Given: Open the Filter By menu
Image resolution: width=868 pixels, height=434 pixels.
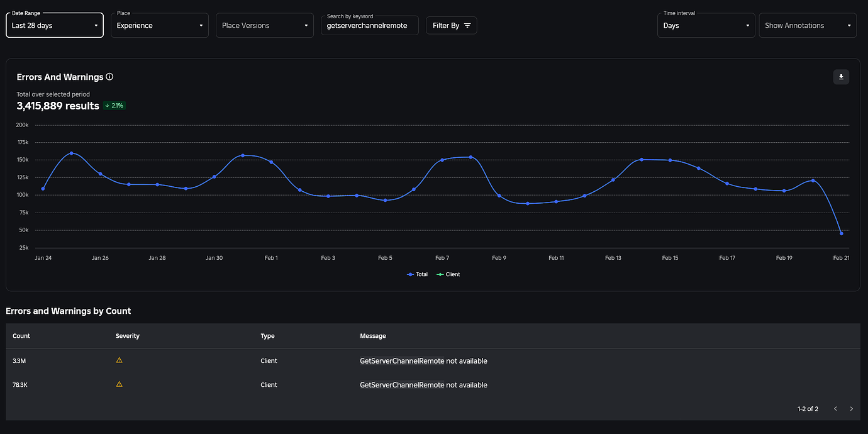Looking at the screenshot, I should [452, 25].
